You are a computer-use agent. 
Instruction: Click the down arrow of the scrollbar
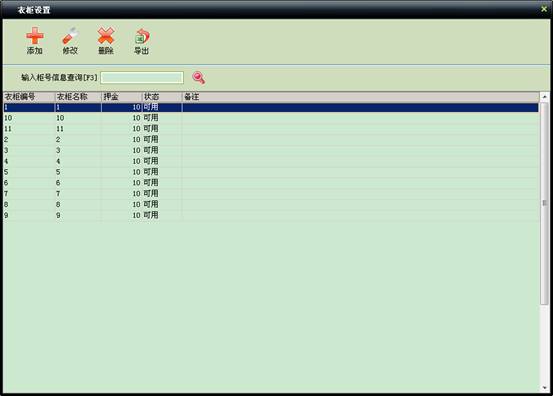[544, 388]
